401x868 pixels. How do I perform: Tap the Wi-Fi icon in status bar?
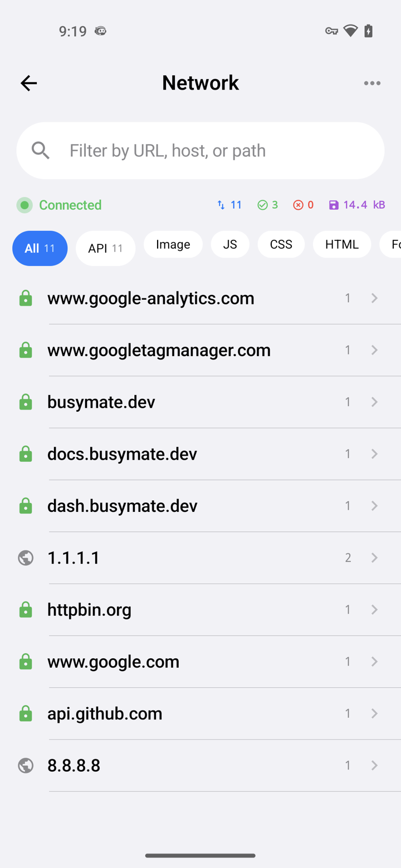pos(350,31)
